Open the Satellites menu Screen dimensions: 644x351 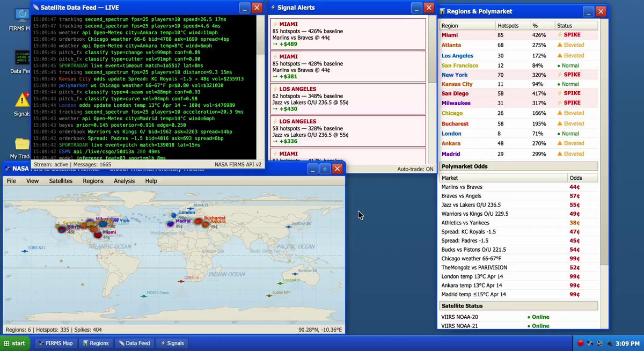[61, 181]
